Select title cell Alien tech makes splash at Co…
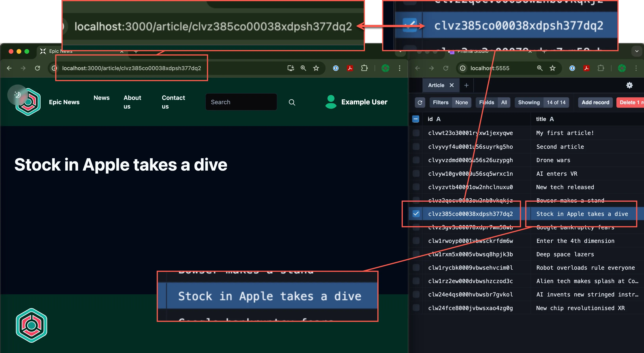644x353 pixels. [587, 281]
